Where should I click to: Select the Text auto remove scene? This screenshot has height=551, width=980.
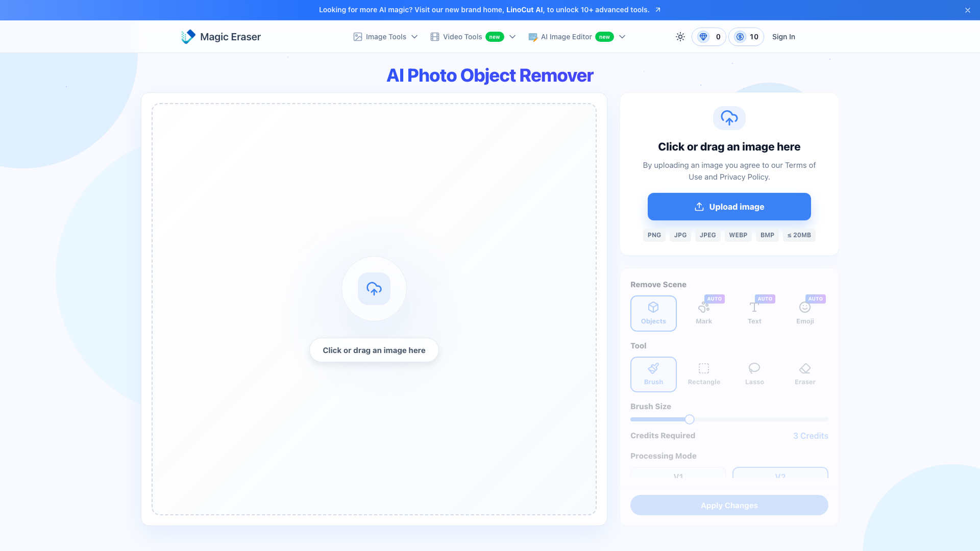[x=754, y=313]
